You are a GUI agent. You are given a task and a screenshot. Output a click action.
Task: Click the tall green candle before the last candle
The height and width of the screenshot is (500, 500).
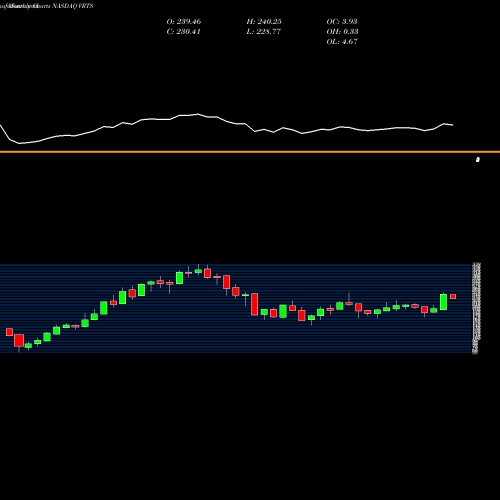[443, 302]
